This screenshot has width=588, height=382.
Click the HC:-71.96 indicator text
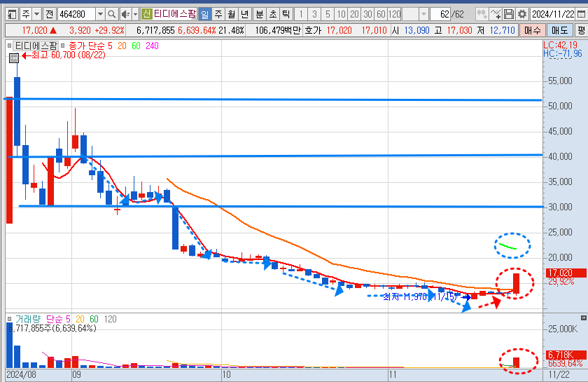pyautogui.click(x=563, y=54)
